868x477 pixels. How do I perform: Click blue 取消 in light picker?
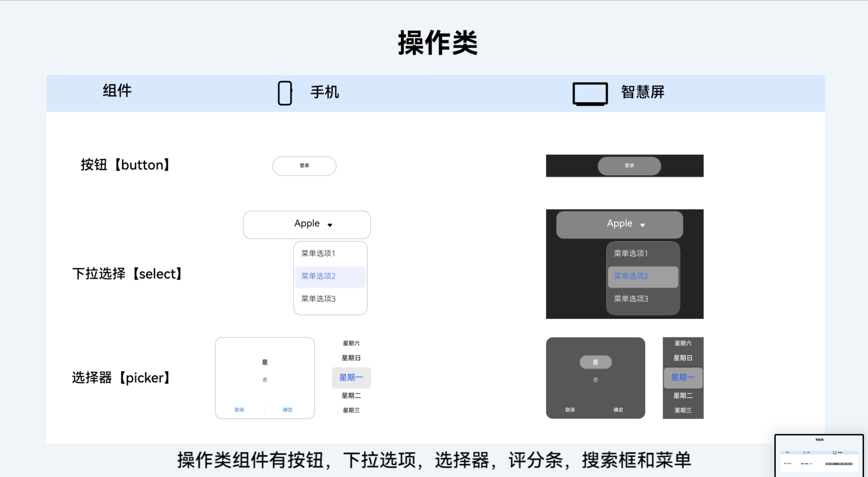[239, 410]
